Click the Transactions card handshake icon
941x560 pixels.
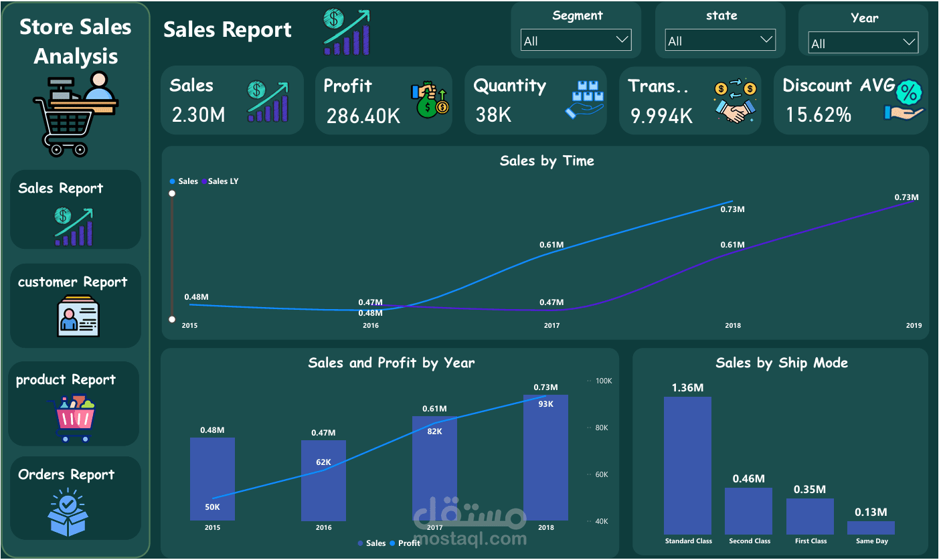734,102
